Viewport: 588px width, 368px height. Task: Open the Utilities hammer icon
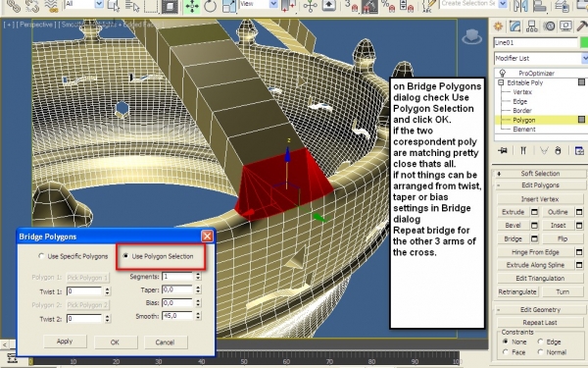(x=582, y=26)
